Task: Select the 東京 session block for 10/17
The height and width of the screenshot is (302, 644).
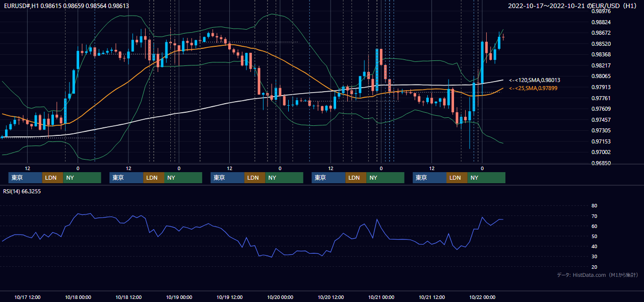Action: click(x=25, y=178)
